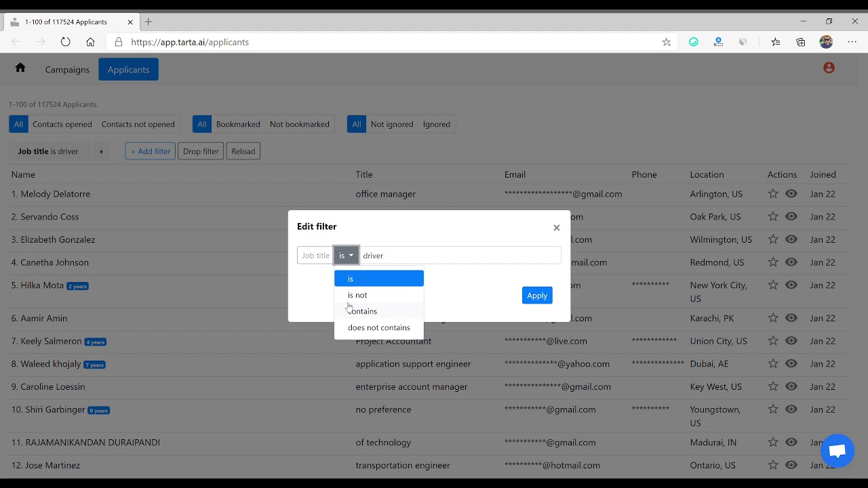Toggle eye icon for Keely Salmeron

[791, 341]
